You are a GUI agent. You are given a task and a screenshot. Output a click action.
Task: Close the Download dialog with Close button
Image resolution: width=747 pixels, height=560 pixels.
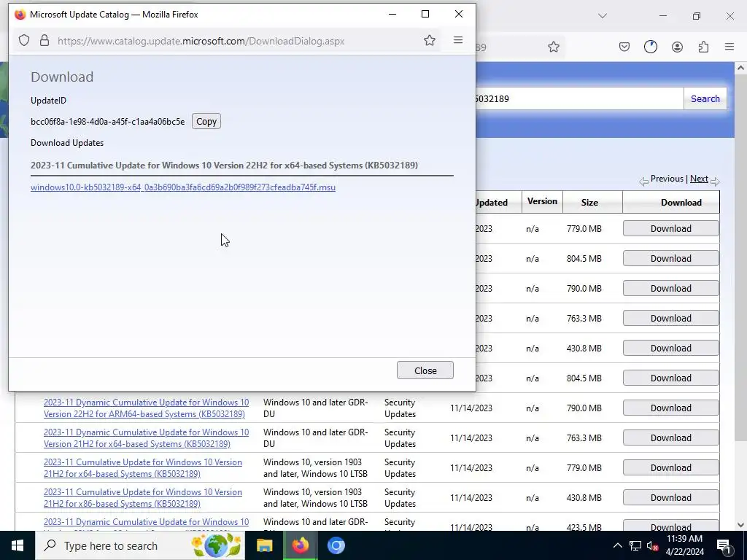425,370
